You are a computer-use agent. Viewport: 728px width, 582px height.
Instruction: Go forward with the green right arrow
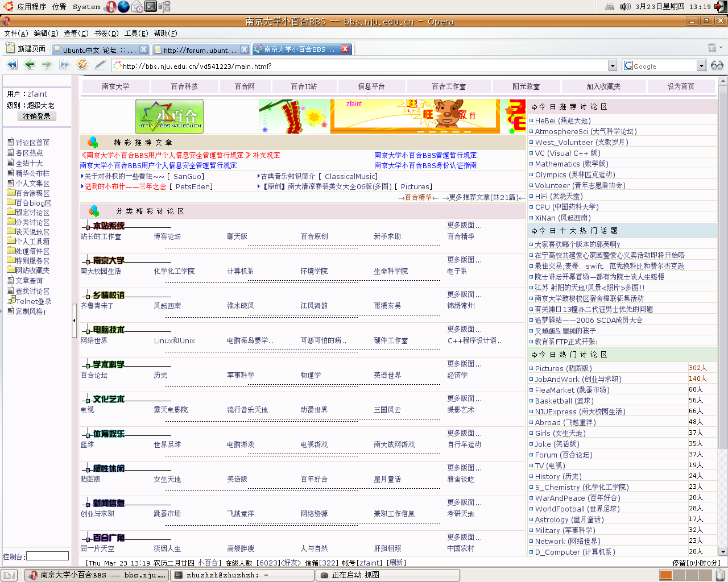point(47,65)
